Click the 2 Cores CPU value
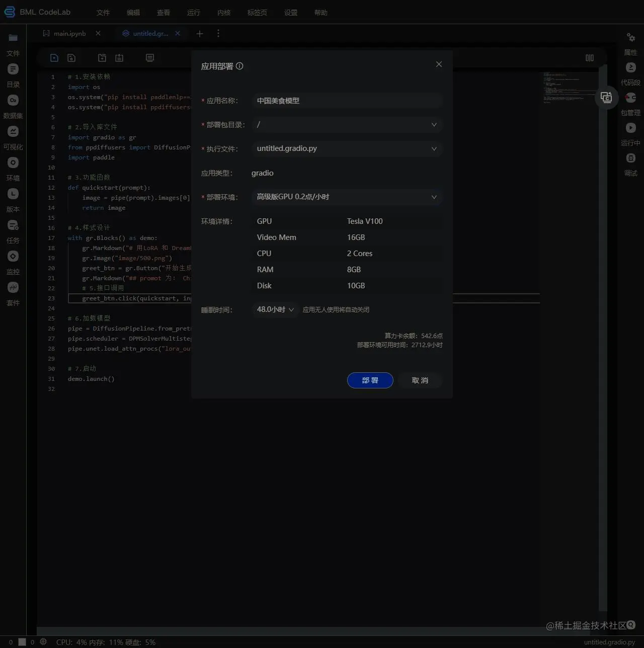Viewport: 644px width, 648px height. point(360,254)
